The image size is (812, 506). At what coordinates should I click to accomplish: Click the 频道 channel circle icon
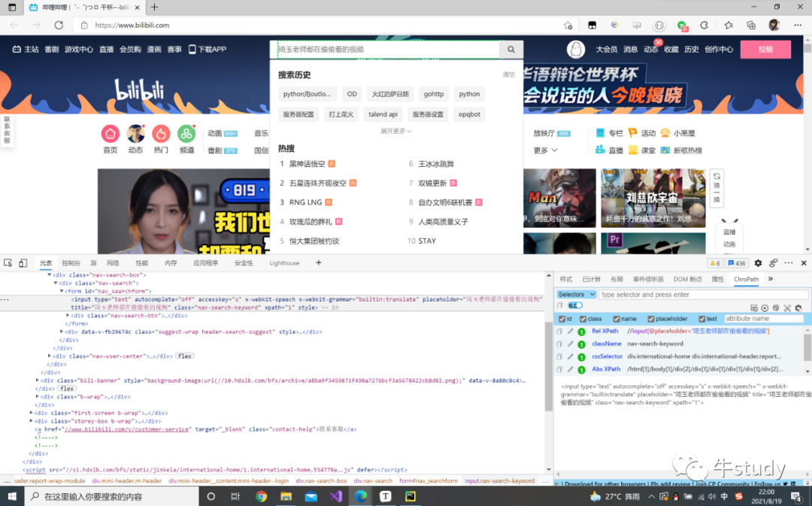[x=186, y=134]
